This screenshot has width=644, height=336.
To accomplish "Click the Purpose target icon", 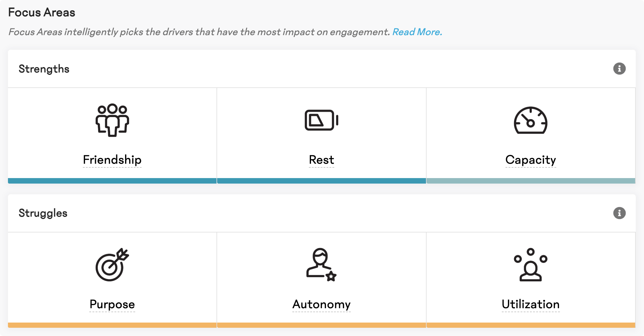I will click(112, 265).
